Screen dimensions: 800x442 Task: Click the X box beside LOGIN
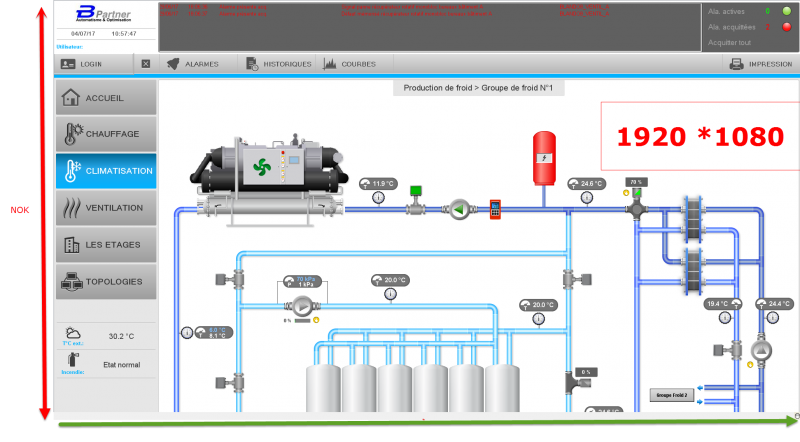point(146,64)
